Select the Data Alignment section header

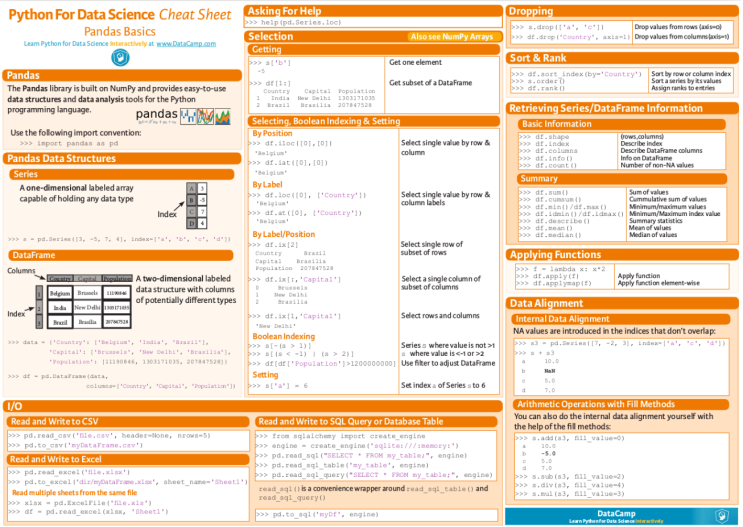click(622, 303)
